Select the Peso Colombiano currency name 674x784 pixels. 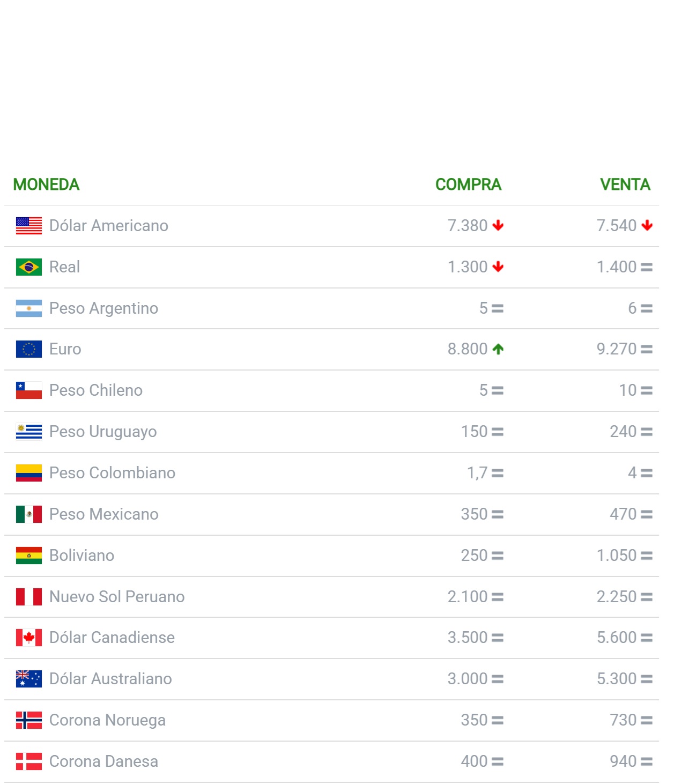click(x=112, y=473)
